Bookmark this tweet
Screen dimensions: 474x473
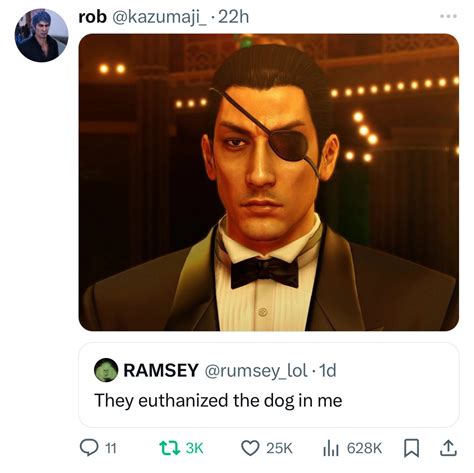(411, 448)
